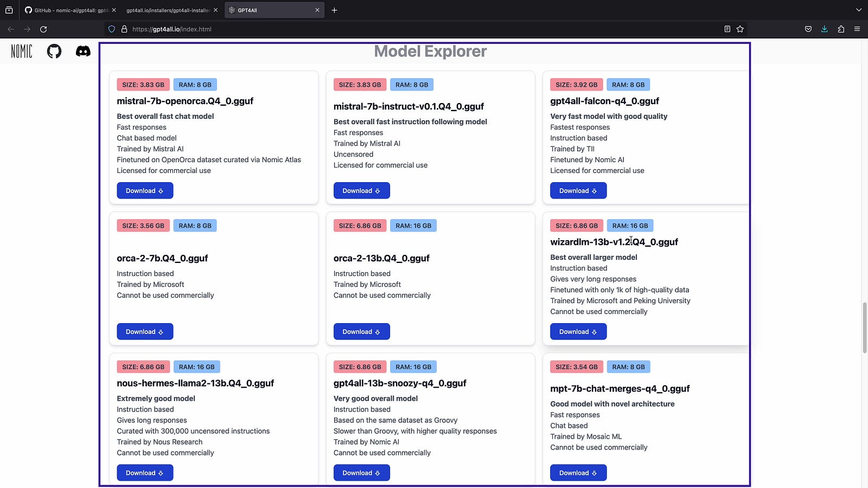Close the GPT4All tab
This screenshot has width=868, height=488.
317,10
